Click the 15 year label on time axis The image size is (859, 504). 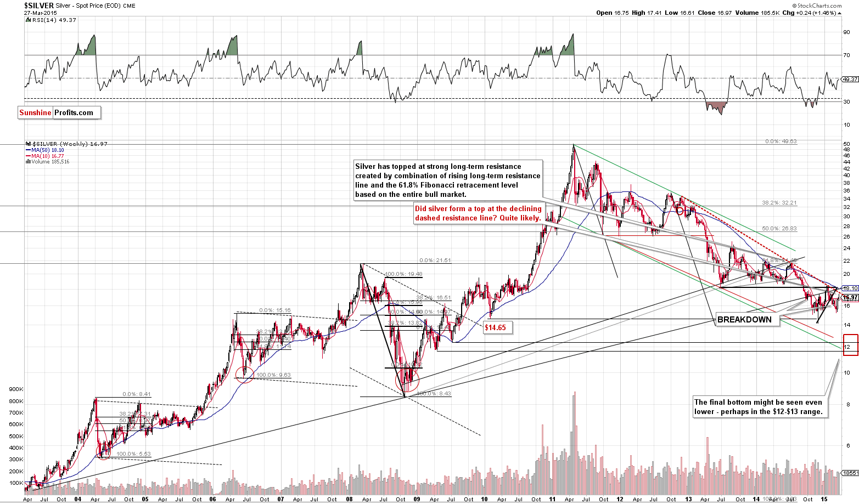[824, 499]
